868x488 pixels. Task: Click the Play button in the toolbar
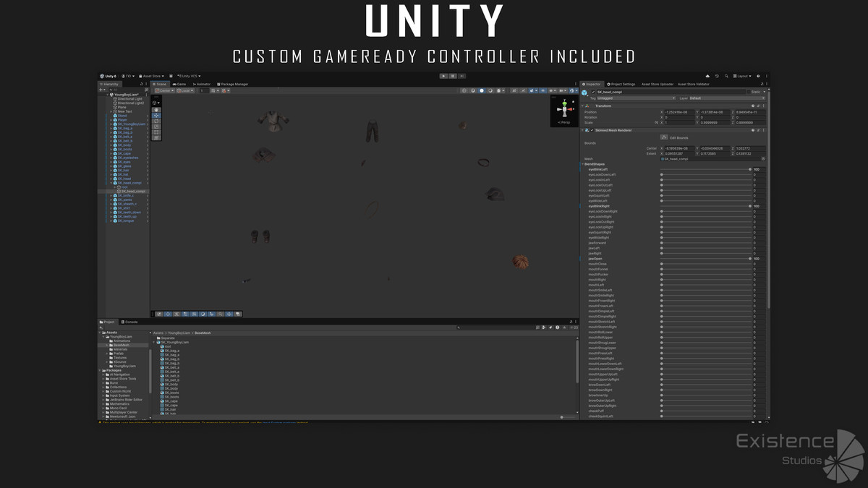point(443,76)
